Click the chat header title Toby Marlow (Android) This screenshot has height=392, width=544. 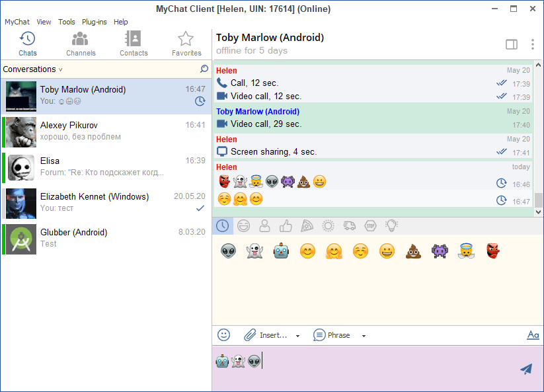(270, 38)
